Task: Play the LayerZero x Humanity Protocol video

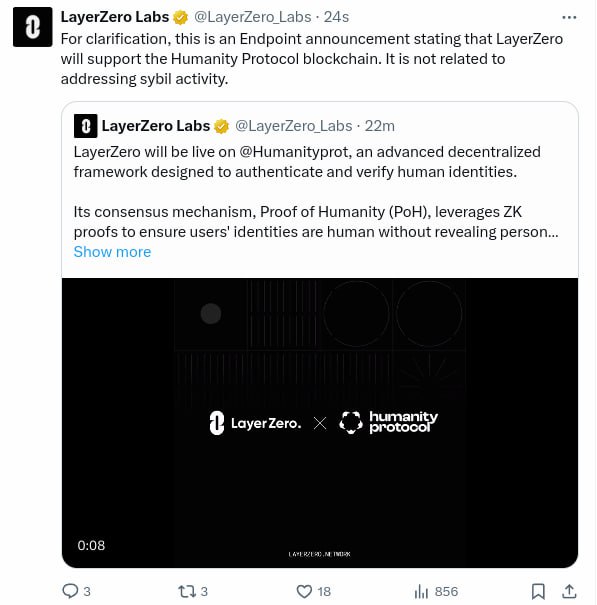Action: coord(320,422)
